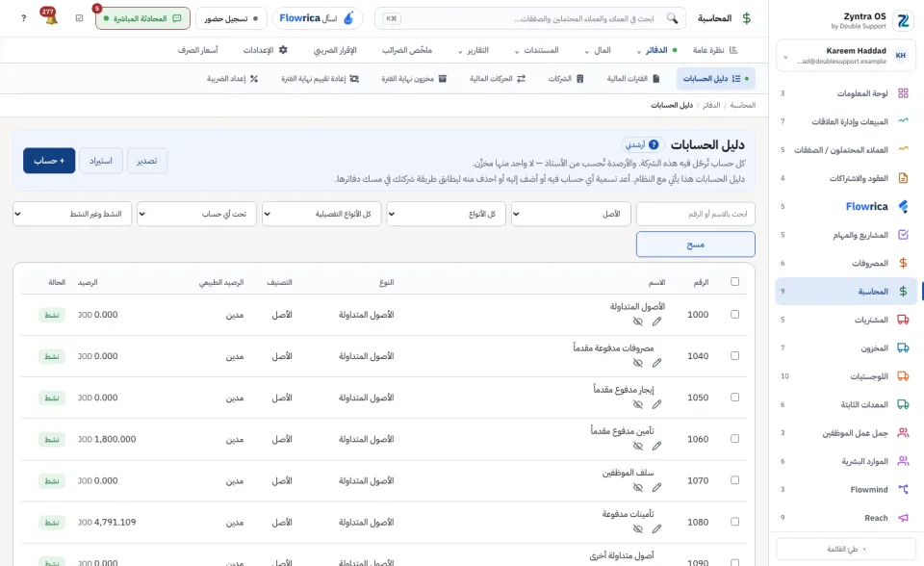
Task: Edit account 1080 with pencil icon
Action: pyautogui.click(x=656, y=528)
